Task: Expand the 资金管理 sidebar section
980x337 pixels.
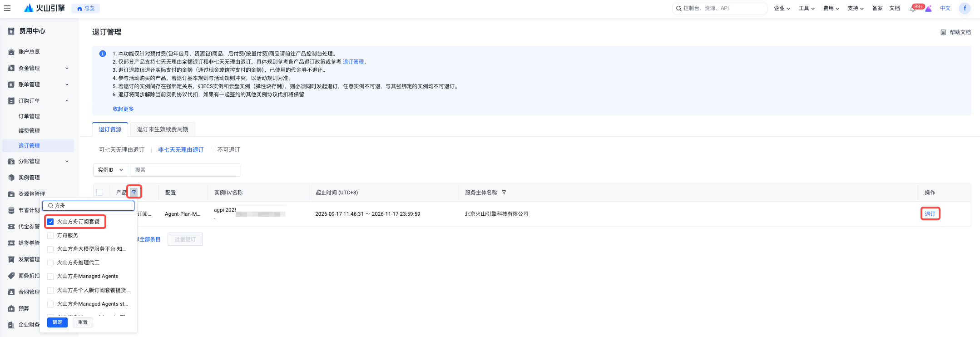Action: [67, 68]
